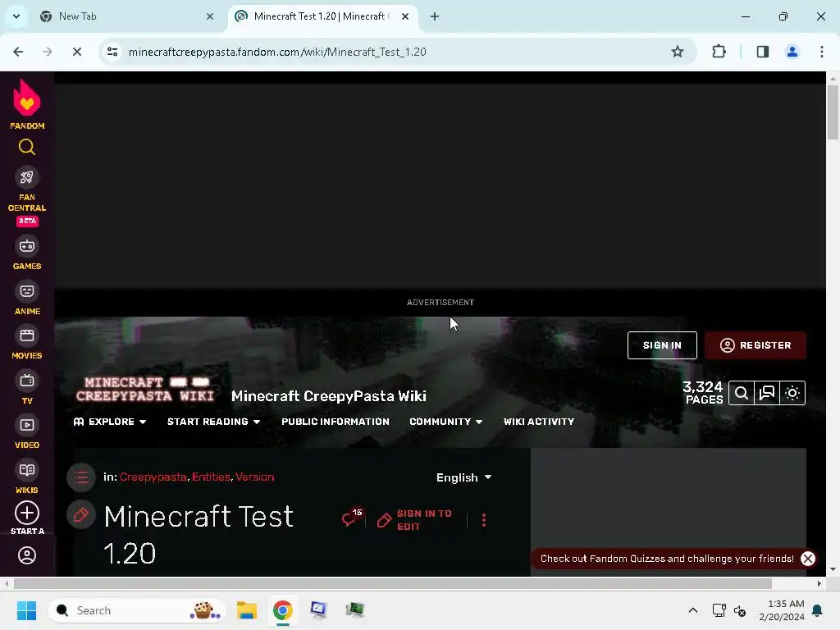This screenshot has width=840, height=630.
Task: Click the wiki search magnifier icon
Action: coord(742,393)
